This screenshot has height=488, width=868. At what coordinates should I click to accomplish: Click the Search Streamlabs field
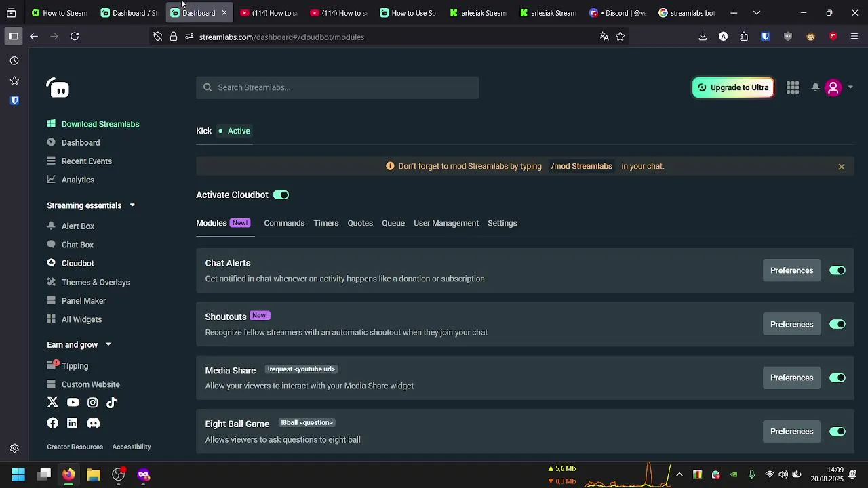pos(337,87)
